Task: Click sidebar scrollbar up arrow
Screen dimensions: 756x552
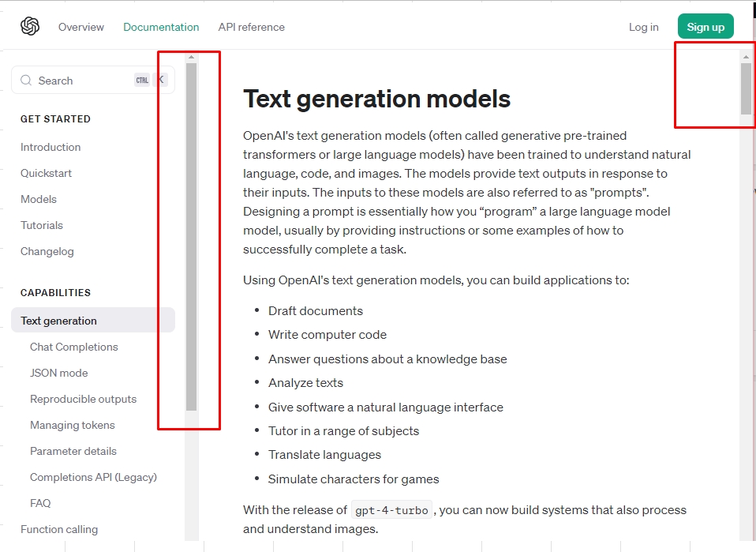Action: pyautogui.click(x=191, y=57)
